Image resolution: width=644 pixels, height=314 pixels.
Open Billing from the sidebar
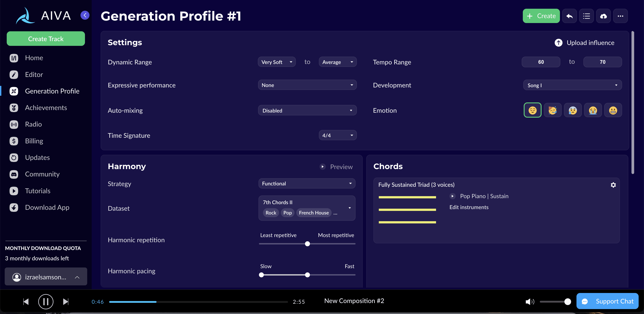(34, 141)
